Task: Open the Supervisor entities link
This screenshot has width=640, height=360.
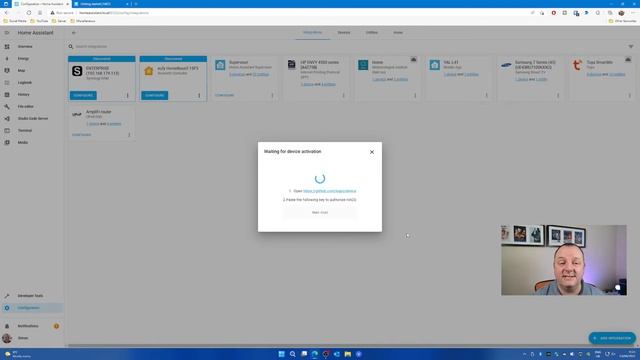Action: click(261, 74)
